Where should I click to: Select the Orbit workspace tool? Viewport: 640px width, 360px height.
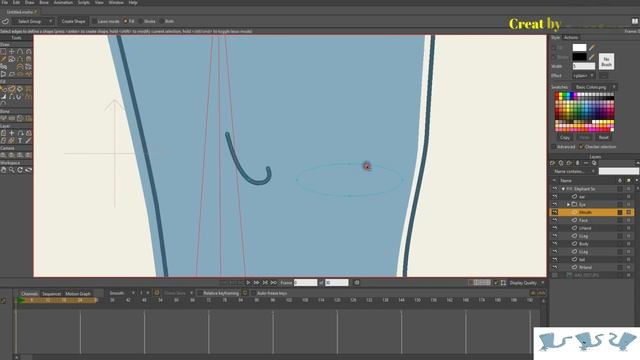(29, 170)
